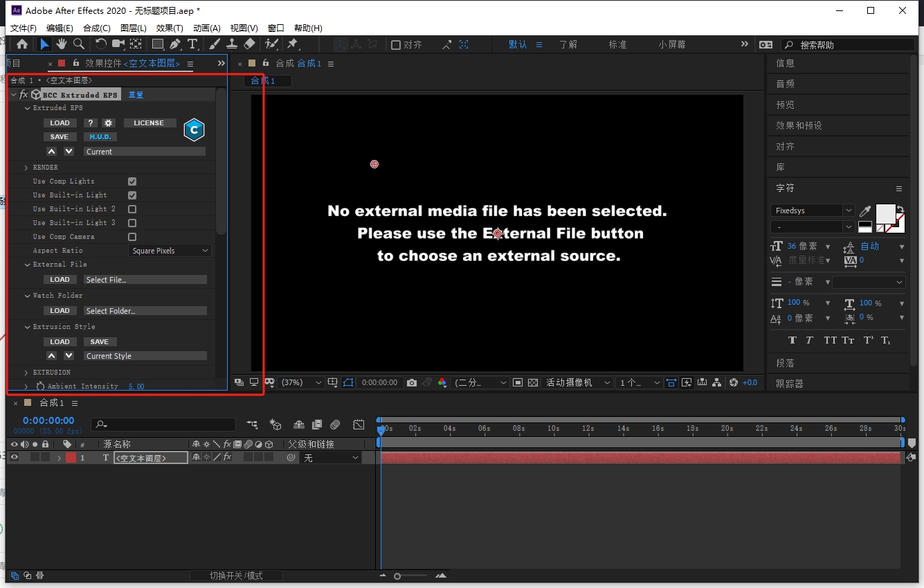This screenshot has width=924, height=588.
Task: Select the Brush tool
Action: click(x=215, y=44)
